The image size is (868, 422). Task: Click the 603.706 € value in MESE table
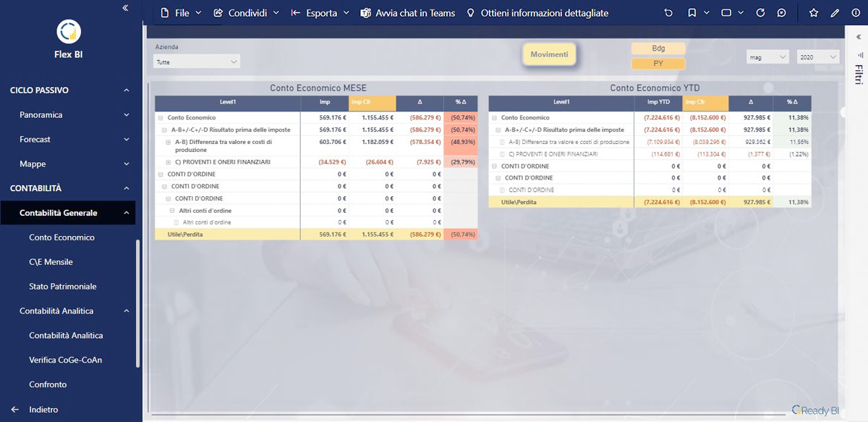click(334, 142)
